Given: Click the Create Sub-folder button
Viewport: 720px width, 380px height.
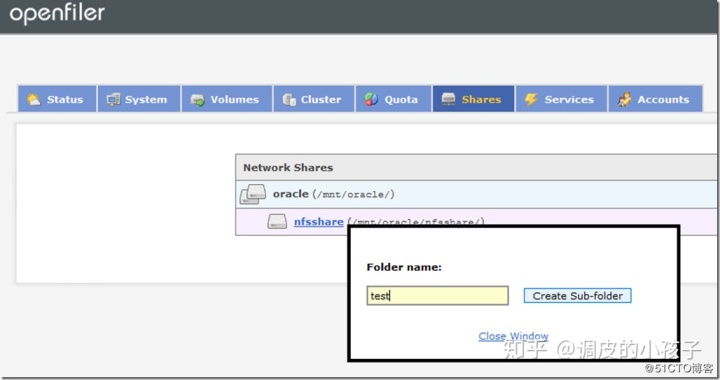Looking at the screenshot, I should [x=578, y=296].
